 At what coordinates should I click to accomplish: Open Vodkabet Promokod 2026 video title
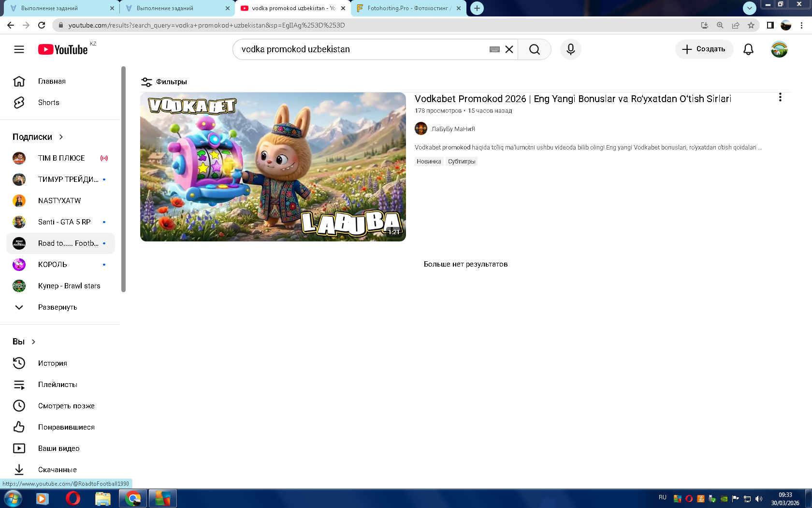tap(573, 99)
